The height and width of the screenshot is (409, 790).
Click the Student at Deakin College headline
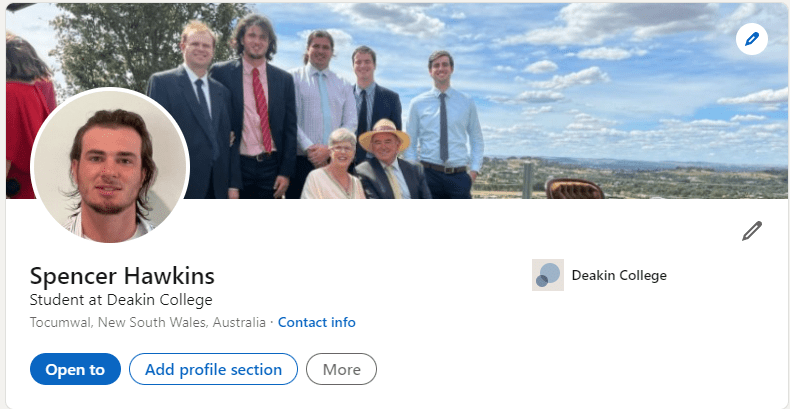point(121,300)
